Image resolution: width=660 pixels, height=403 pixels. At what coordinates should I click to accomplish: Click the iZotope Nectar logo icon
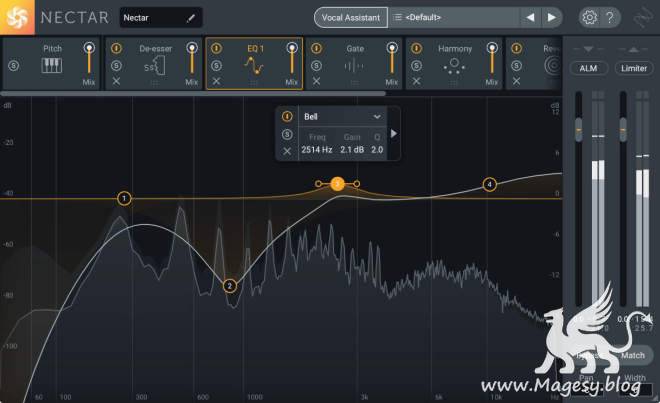tap(17, 17)
